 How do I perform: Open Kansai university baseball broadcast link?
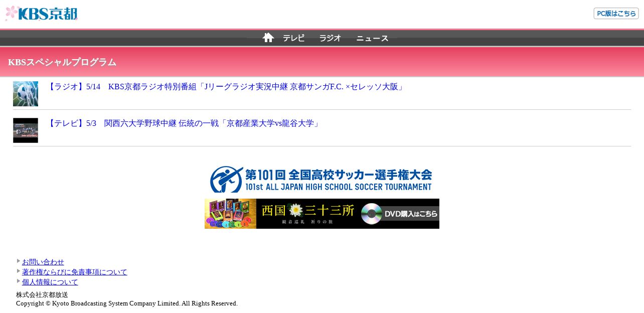click(x=184, y=123)
